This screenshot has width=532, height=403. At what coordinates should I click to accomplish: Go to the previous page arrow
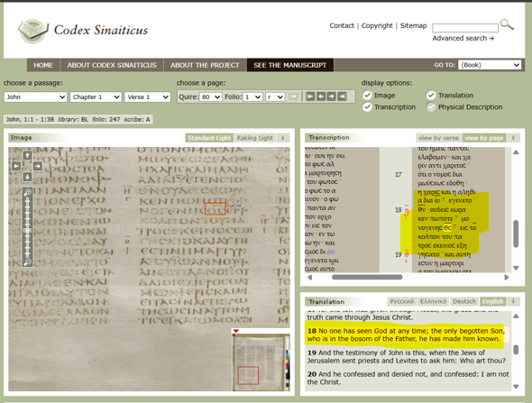pyautogui.click(x=321, y=96)
